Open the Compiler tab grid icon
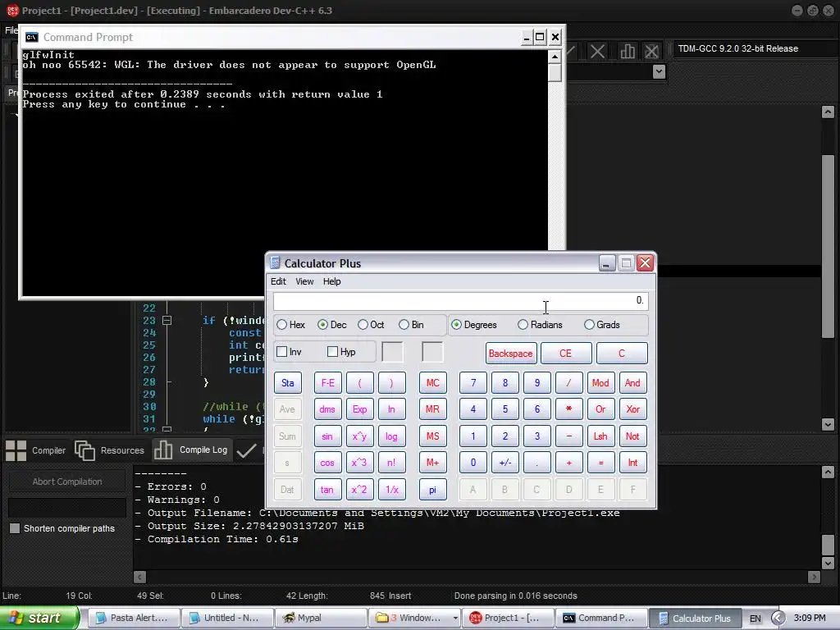Image resolution: width=840 pixels, height=630 pixels. click(x=16, y=450)
